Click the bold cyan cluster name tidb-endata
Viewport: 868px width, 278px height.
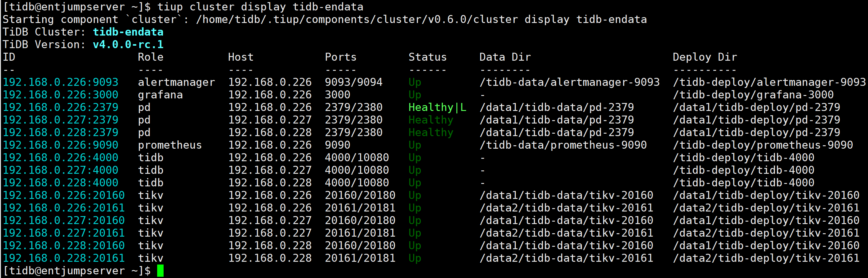tap(128, 32)
